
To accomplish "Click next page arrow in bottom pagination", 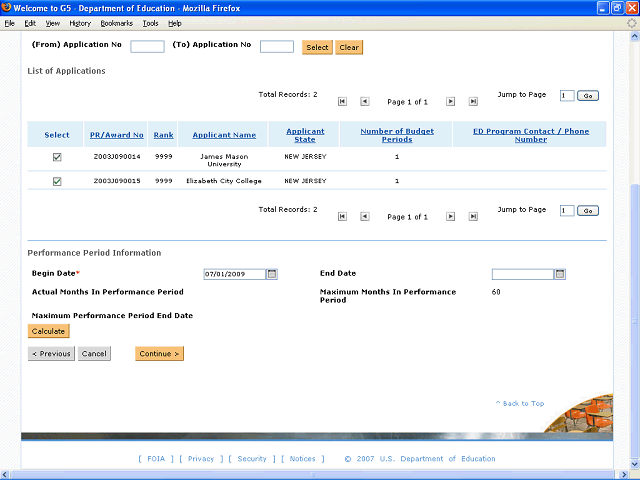I will 450,216.
